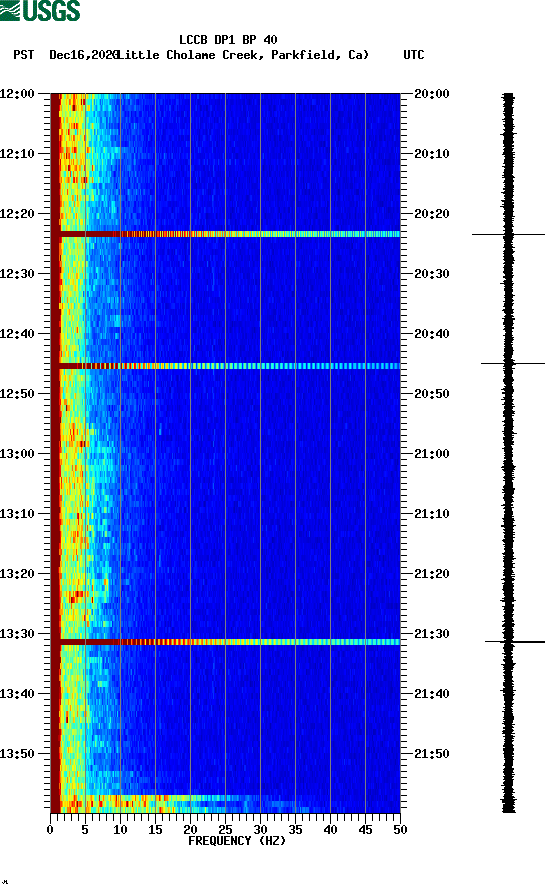Click the '21:00' UTC time label

[432, 454]
